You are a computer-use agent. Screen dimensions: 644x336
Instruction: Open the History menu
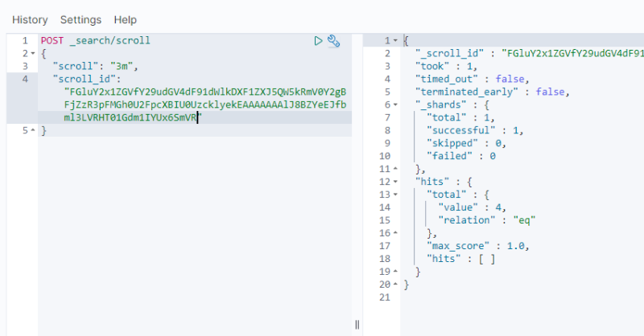(x=30, y=19)
